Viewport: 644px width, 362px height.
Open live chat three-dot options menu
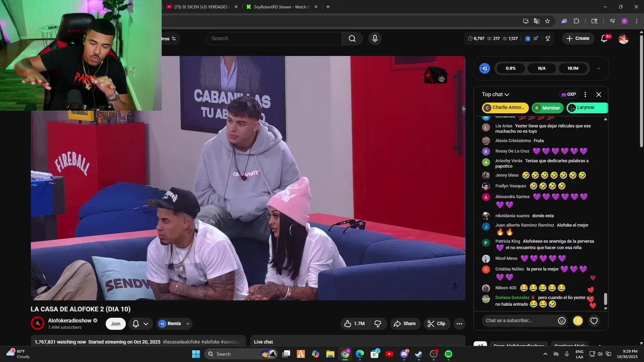click(x=585, y=95)
